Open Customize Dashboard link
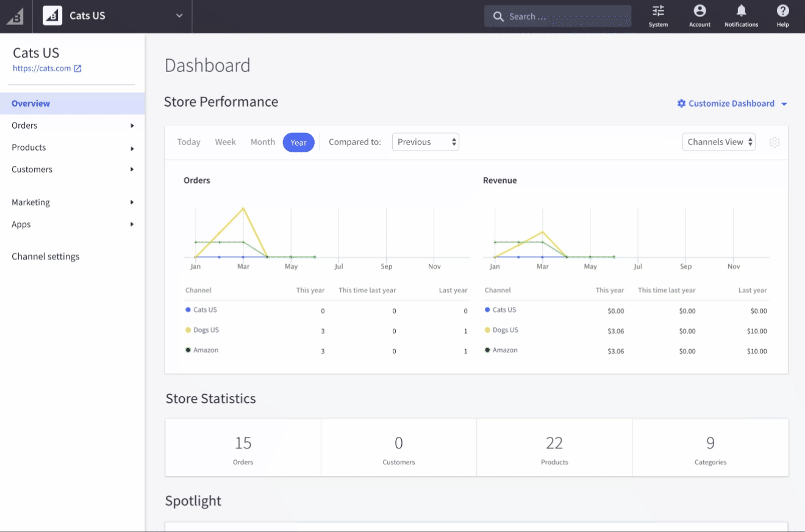The width and height of the screenshot is (805, 532). [732, 104]
